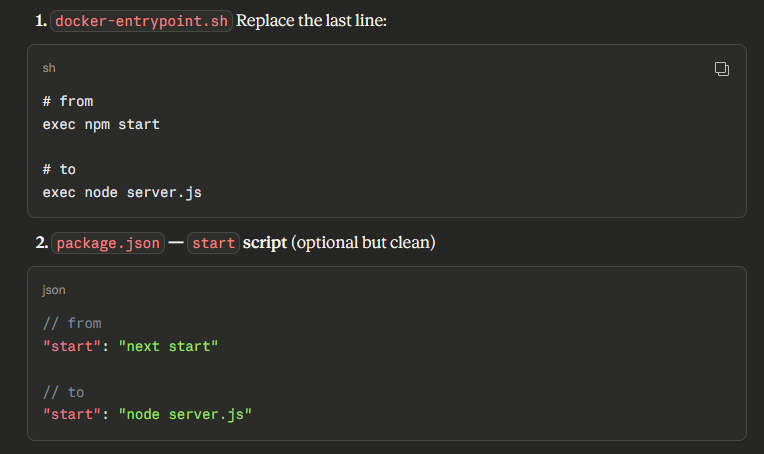Viewport: 764px width, 454px height.
Task: Click the bold word 'script'
Action: pyautogui.click(x=265, y=243)
